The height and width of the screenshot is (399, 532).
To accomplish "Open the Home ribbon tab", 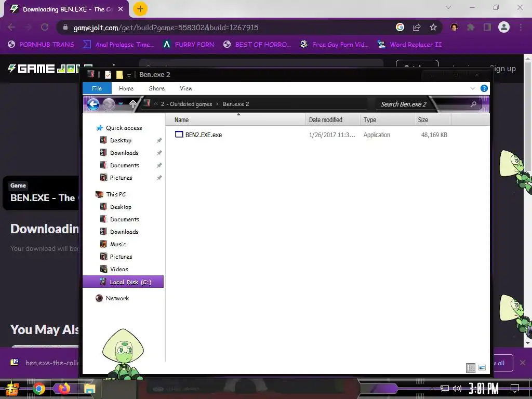I will click(x=126, y=88).
